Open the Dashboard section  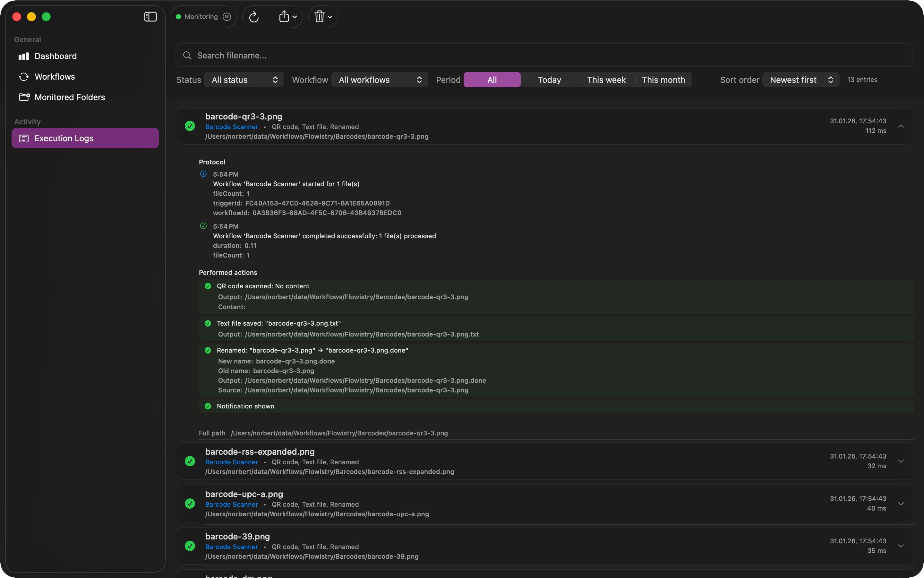(85, 56)
